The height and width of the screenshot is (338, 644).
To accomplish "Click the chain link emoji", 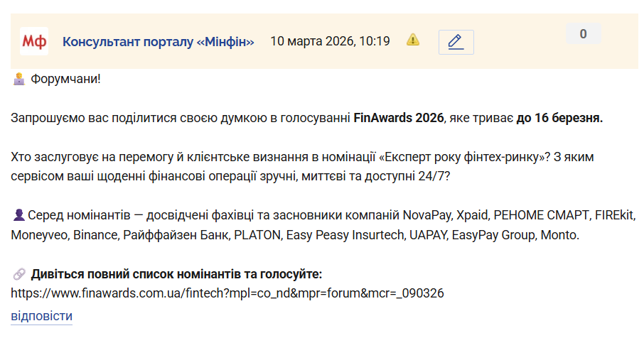I will click(x=19, y=274).
